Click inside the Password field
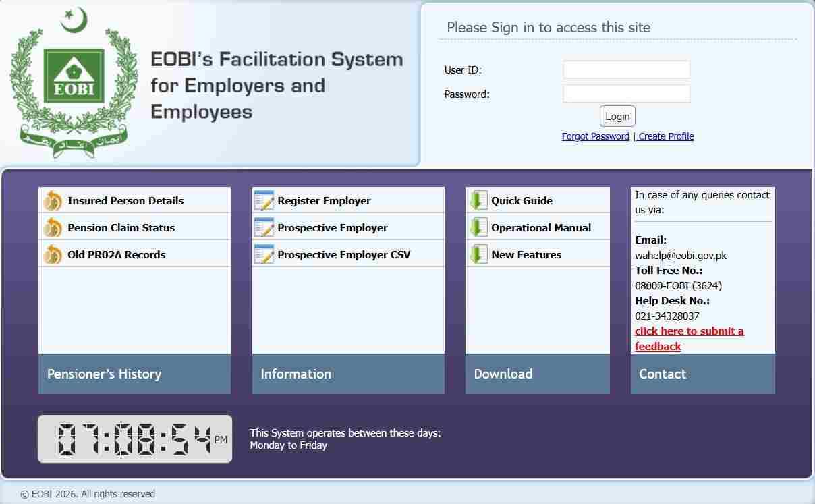Image resolution: width=815 pixels, height=504 pixels. click(x=625, y=94)
